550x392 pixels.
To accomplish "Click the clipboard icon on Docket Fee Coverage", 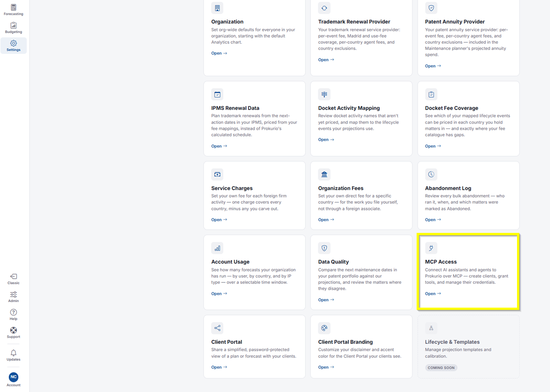I will point(431,94).
